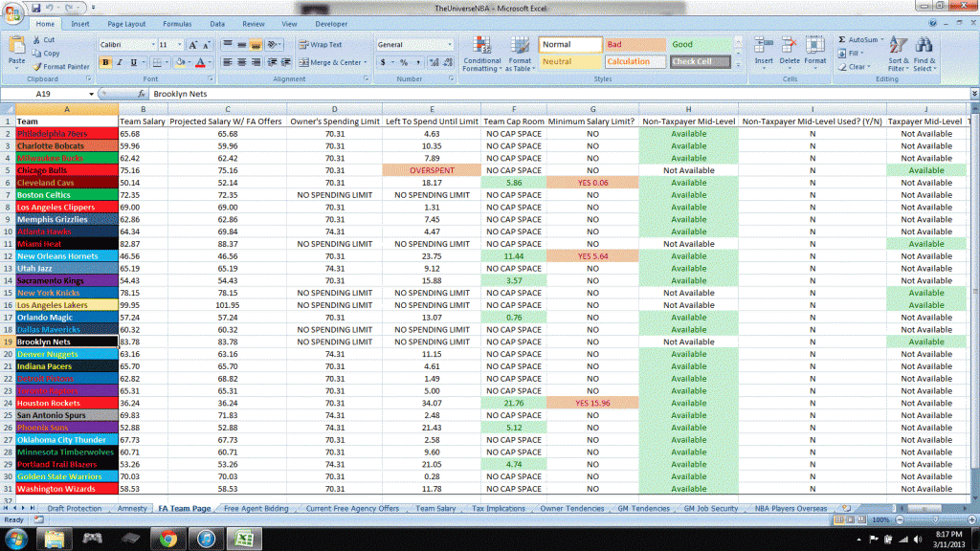Screen dimensions: 980x551
Task: Click the formula bar input
Action: [x=558, y=94]
